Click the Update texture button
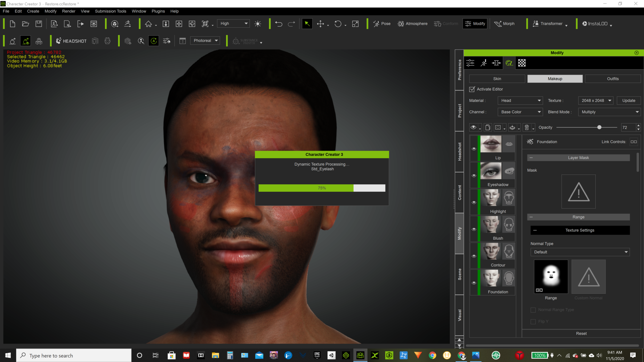 point(629,100)
